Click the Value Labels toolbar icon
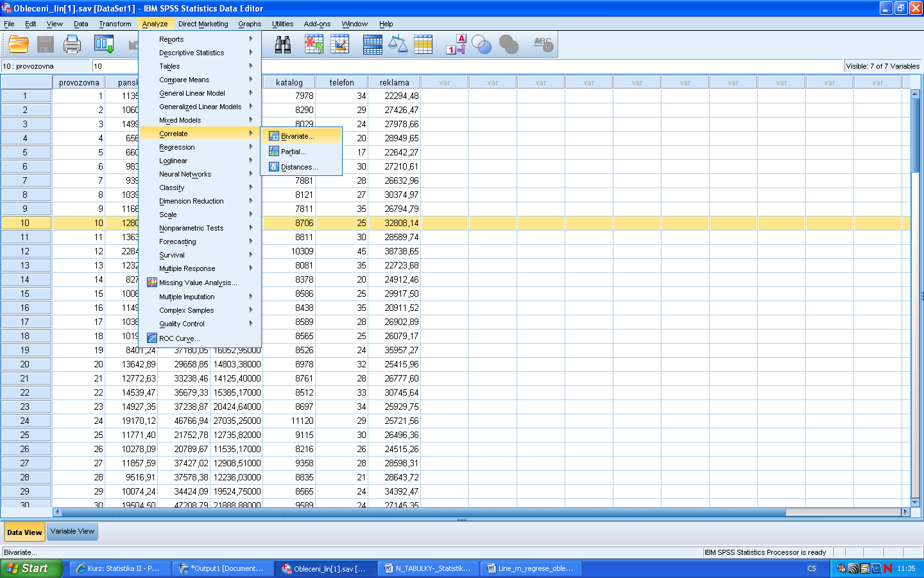The height and width of the screenshot is (578, 924). 456,44
